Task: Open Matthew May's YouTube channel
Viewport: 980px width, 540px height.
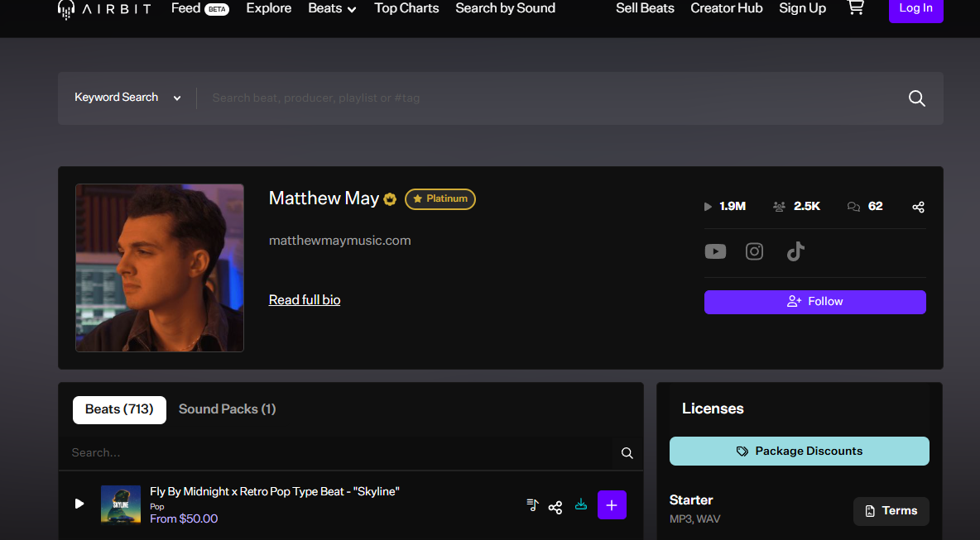Action: 715,251
